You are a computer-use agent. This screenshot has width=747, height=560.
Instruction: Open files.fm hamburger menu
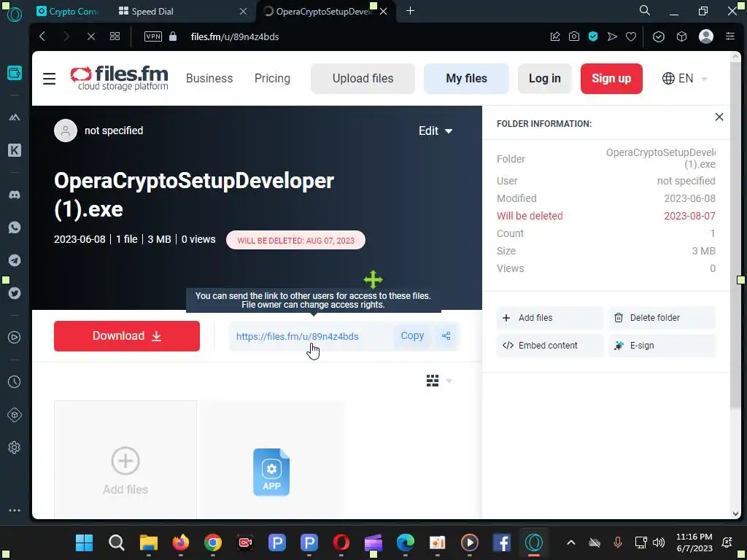pos(50,79)
